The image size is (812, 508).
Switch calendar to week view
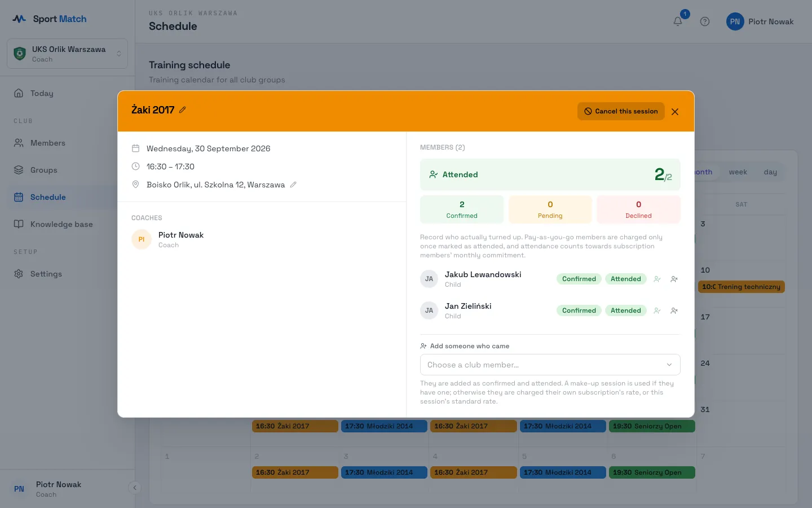[738, 172]
